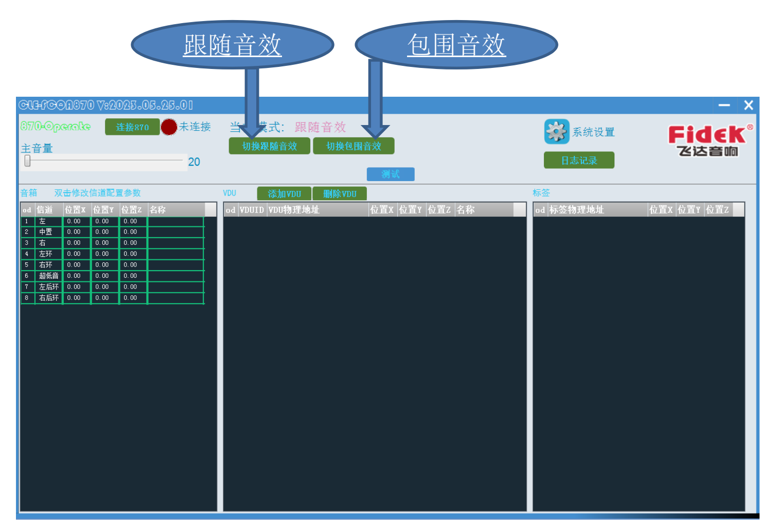
Task: Switch to follow sound effect mode
Action: (270, 146)
